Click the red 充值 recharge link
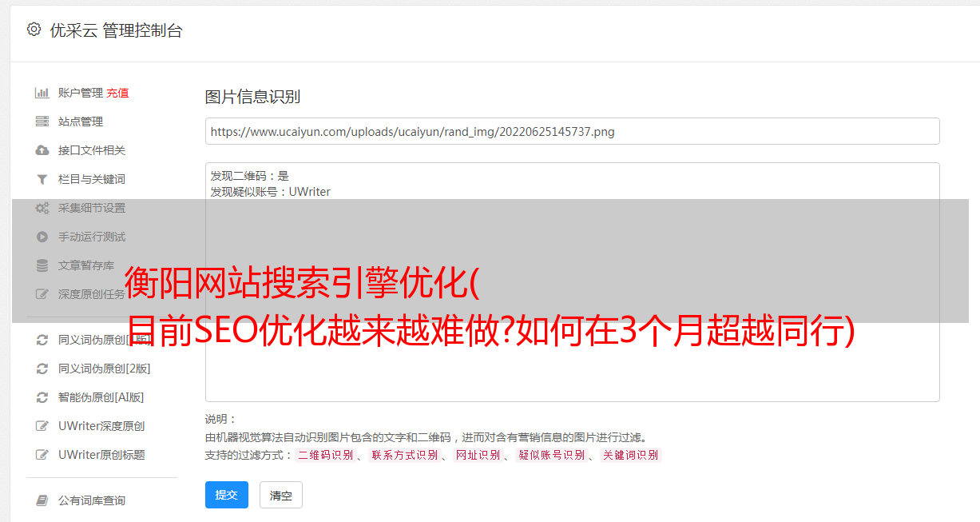The width and height of the screenshot is (980, 522). pos(117,93)
